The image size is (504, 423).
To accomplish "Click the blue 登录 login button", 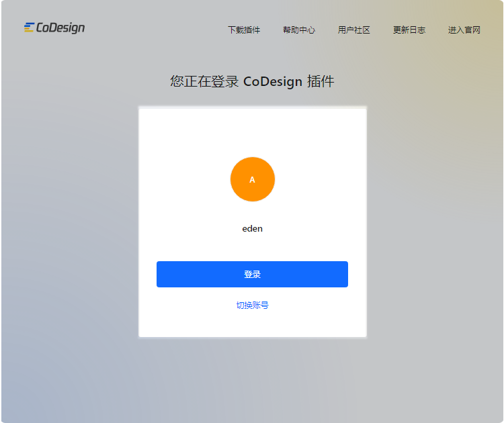I will click(252, 275).
